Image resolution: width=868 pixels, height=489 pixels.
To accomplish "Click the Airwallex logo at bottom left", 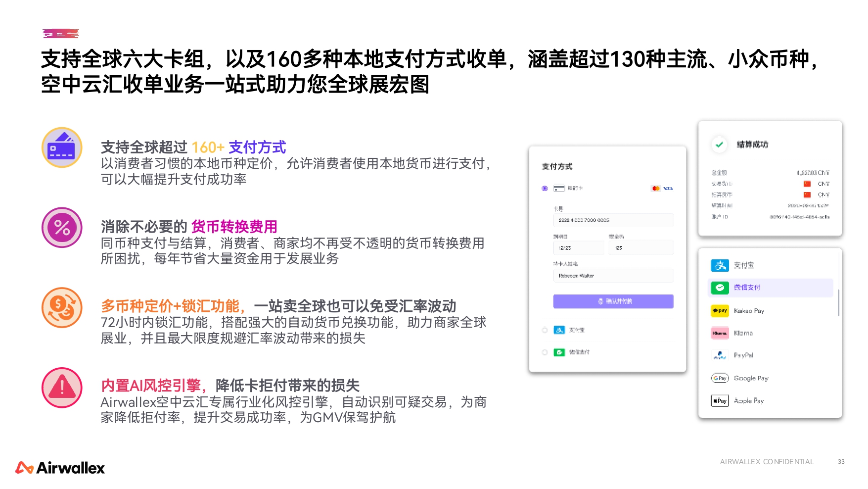I will [59, 467].
